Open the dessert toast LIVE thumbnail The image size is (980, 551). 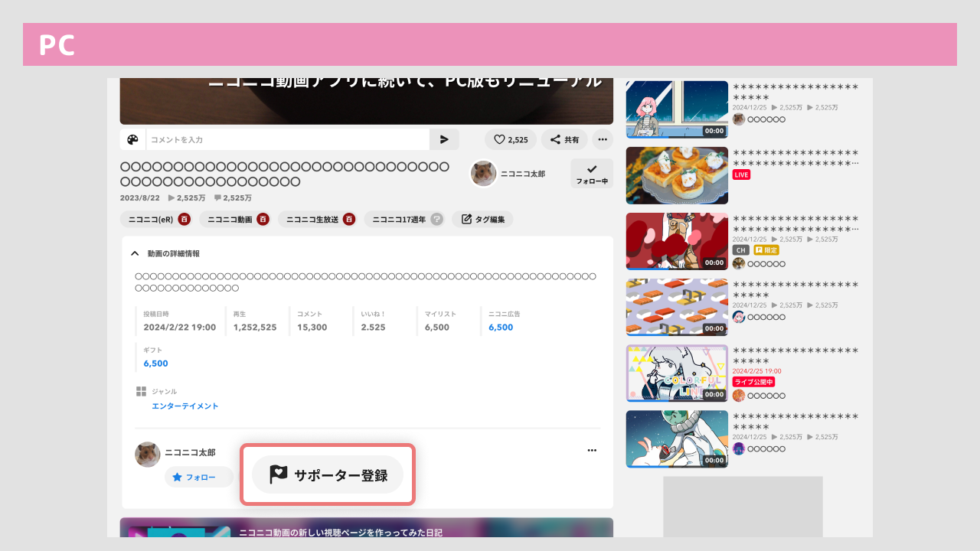677,175
